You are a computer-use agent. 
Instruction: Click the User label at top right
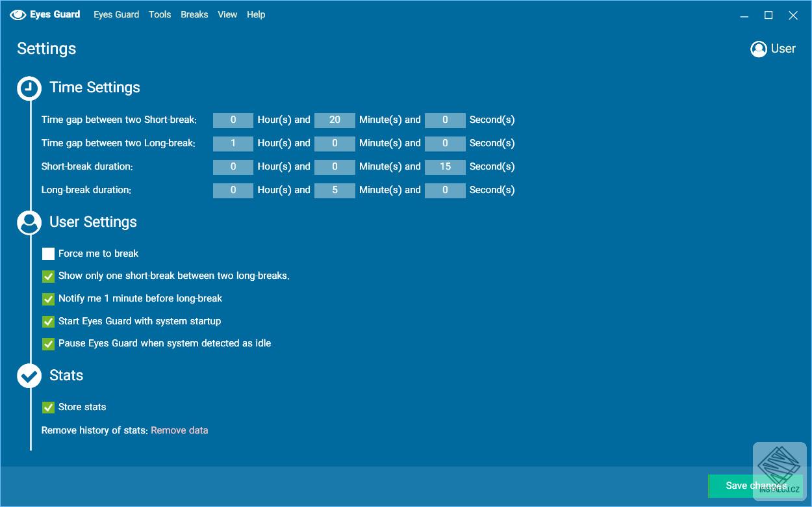click(x=783, y=49)
